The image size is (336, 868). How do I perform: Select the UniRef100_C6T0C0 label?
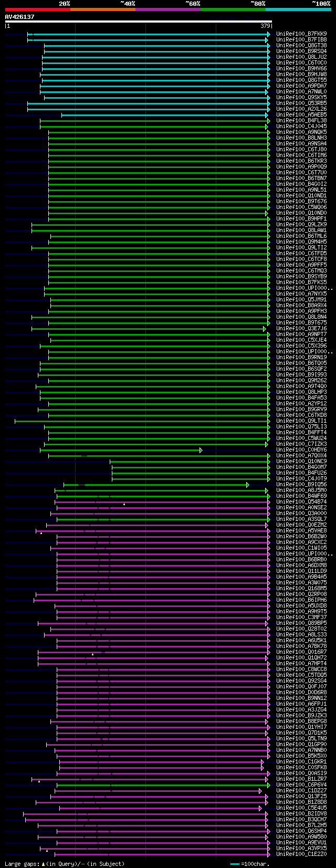pyautogui.click(x=301, y=63)
